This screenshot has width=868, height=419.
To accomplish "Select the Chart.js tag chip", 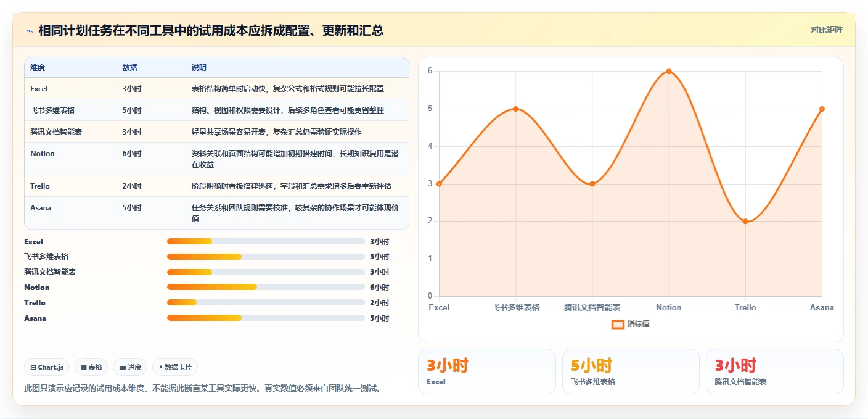I will (x=47, y=367).
